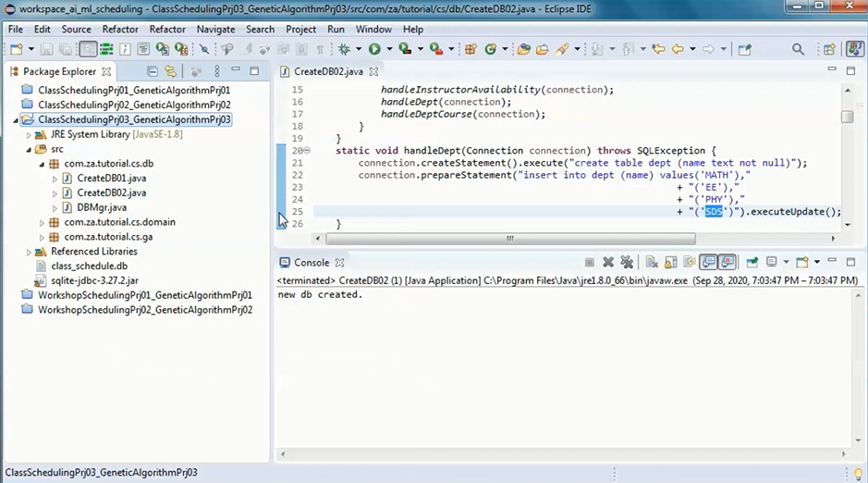Screen dimensions: 868x483
Task: Click the Back navigation arrow
Action: coord(678,49)
